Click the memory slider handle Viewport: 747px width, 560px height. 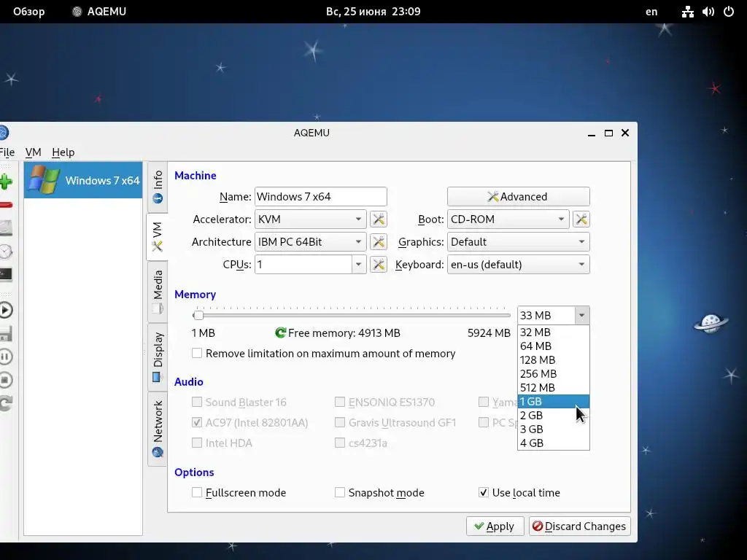pyautogui.click(x=198, y=315)
